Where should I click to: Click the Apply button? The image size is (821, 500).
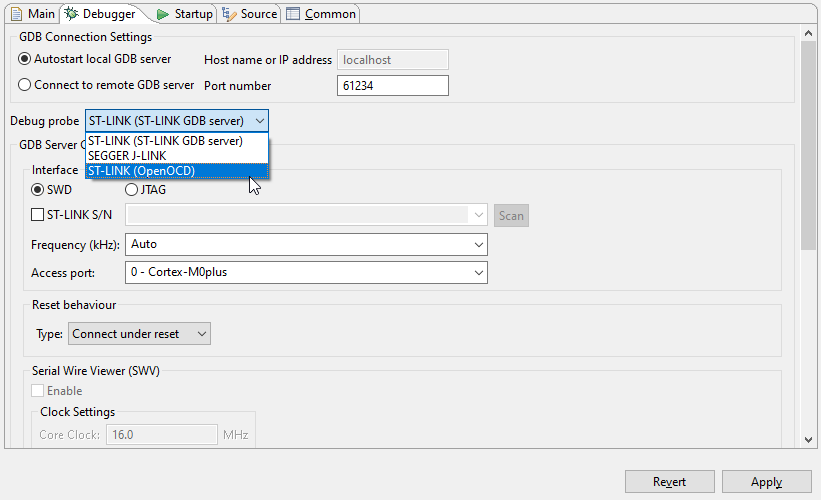pos(767,482)
